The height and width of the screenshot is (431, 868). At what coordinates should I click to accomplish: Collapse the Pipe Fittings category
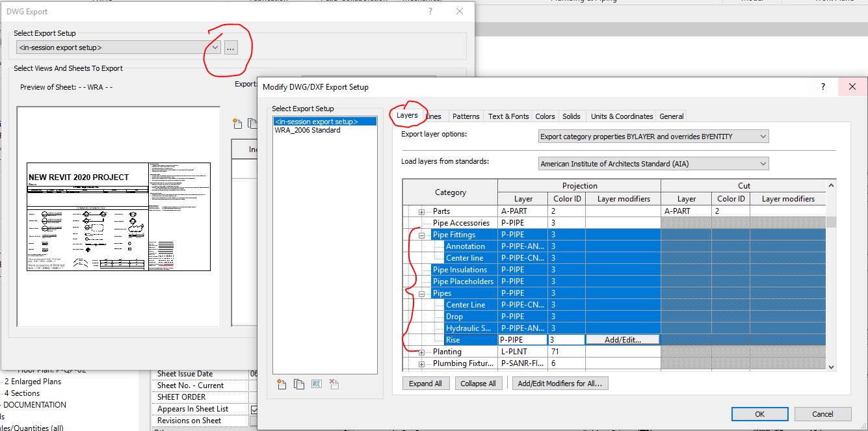[422, 234]
